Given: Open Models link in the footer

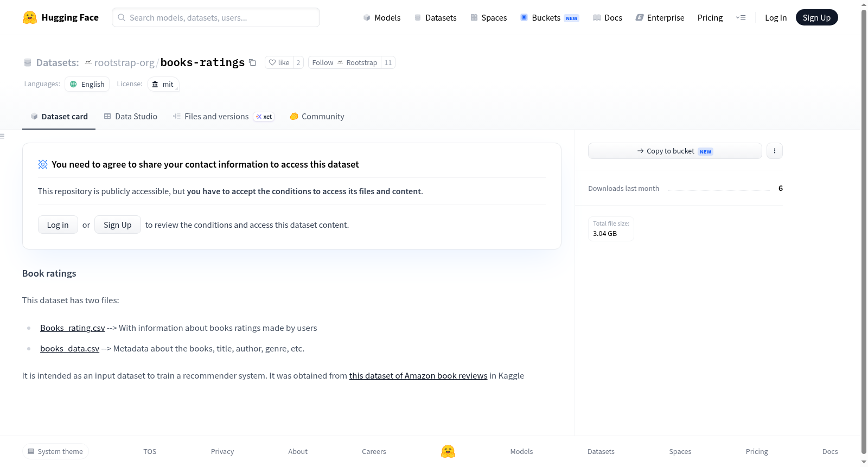Looking at the screenshot, I should click(x=521, y=451).
